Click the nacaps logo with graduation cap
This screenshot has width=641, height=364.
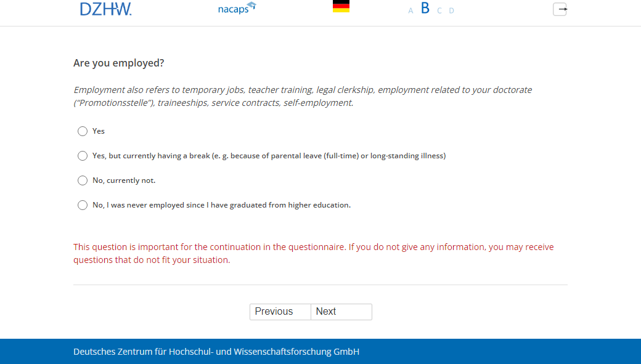237,9
